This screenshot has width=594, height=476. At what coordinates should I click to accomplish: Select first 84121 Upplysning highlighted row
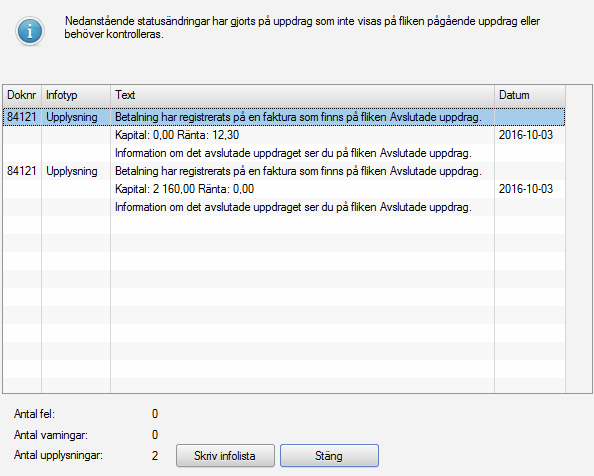pos(284,117)
